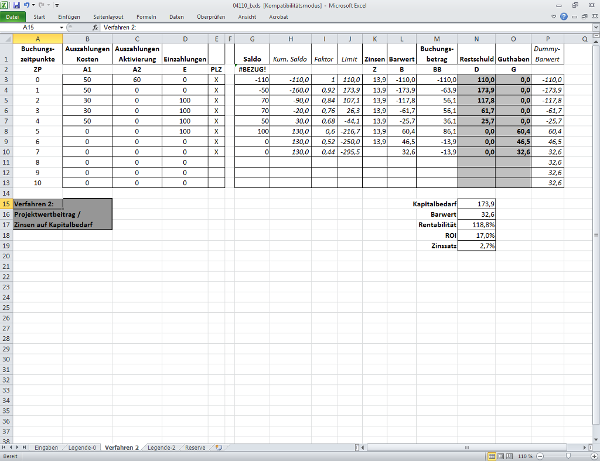
Task: Open the Formeln ribbon tab
Action: [x=146, y=18]
